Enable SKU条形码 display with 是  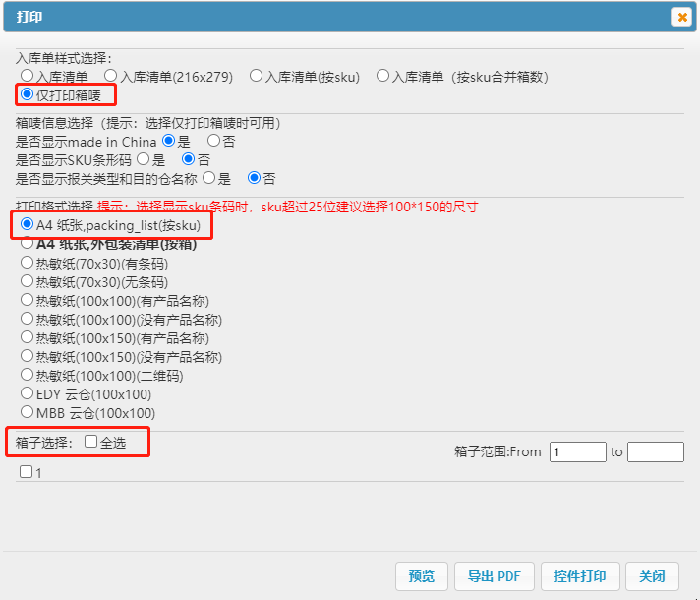pos(144,159)
